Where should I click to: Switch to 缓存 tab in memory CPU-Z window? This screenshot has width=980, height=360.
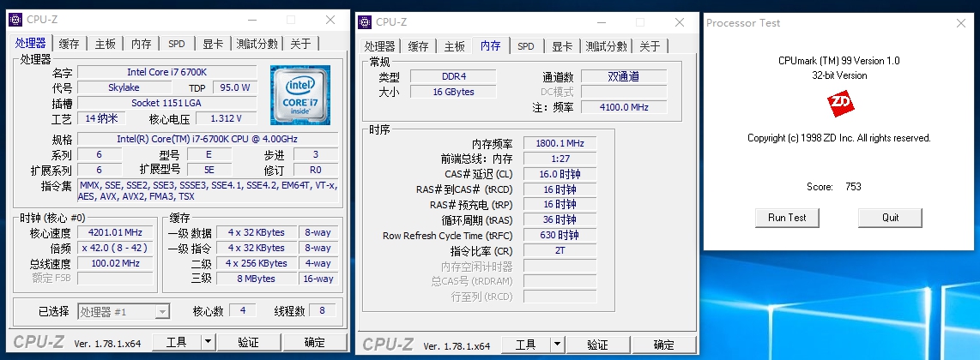pos(418,46)
